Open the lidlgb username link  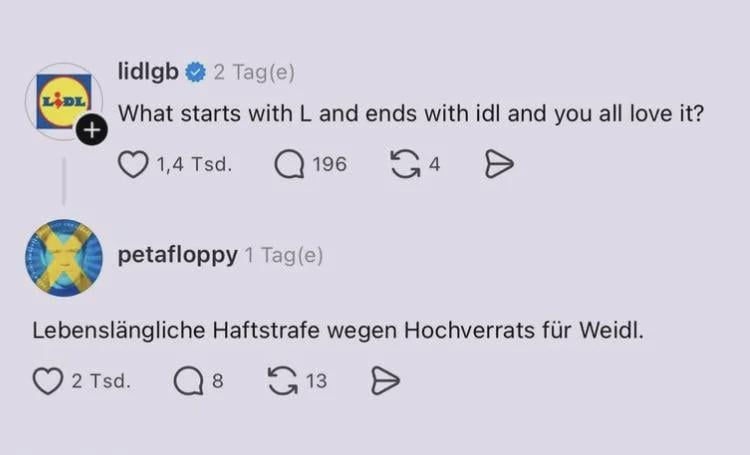pos(148,72)
